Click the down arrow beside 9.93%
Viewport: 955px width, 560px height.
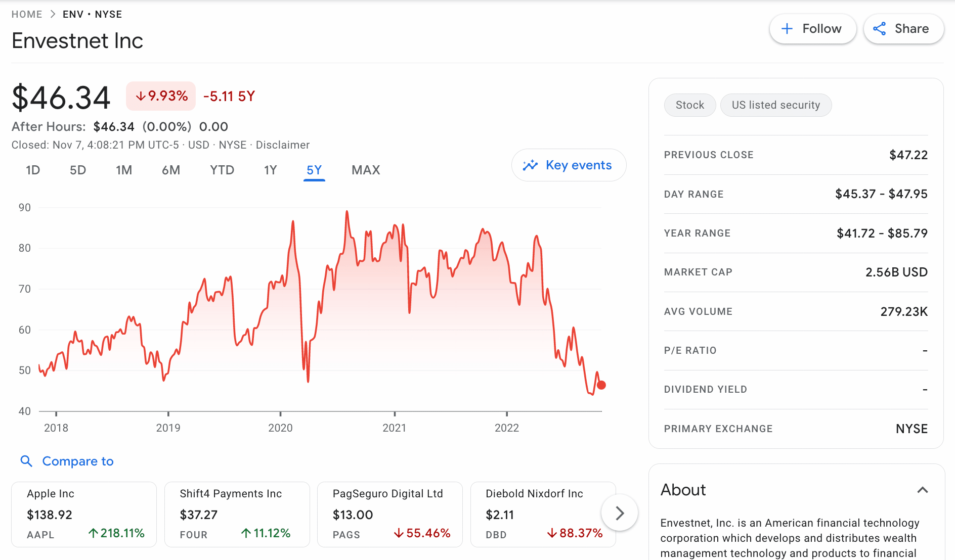141,96
